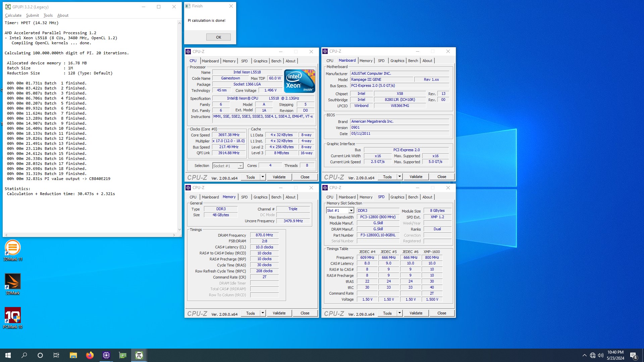This screenshot has width=644, height=362.
Task: Click the BIOS date 05/11/2011 field
Action: coord(399,134)
